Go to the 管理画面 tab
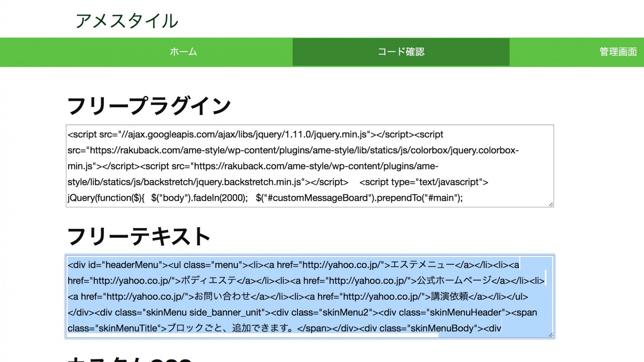The width and height of the screenshot is (644, 362). 618,52
